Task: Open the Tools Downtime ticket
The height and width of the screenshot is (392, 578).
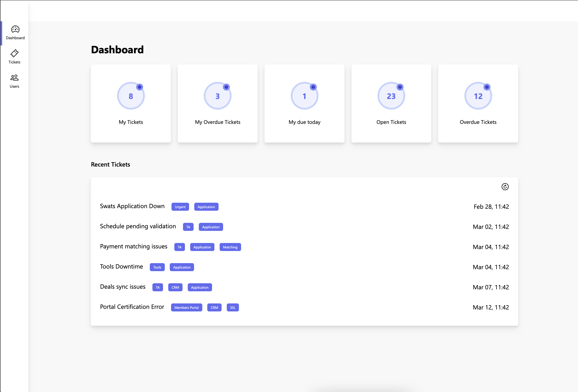Action: (x=121, y=267)
